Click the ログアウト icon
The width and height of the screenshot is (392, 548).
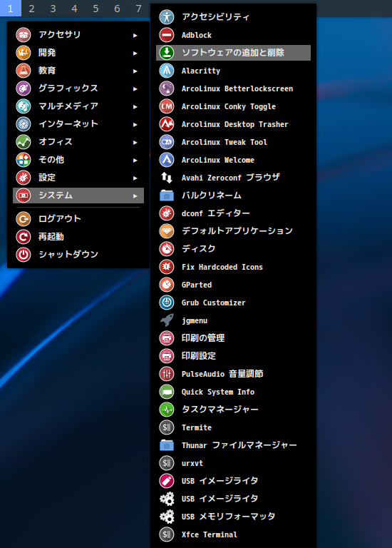(24, 219)
